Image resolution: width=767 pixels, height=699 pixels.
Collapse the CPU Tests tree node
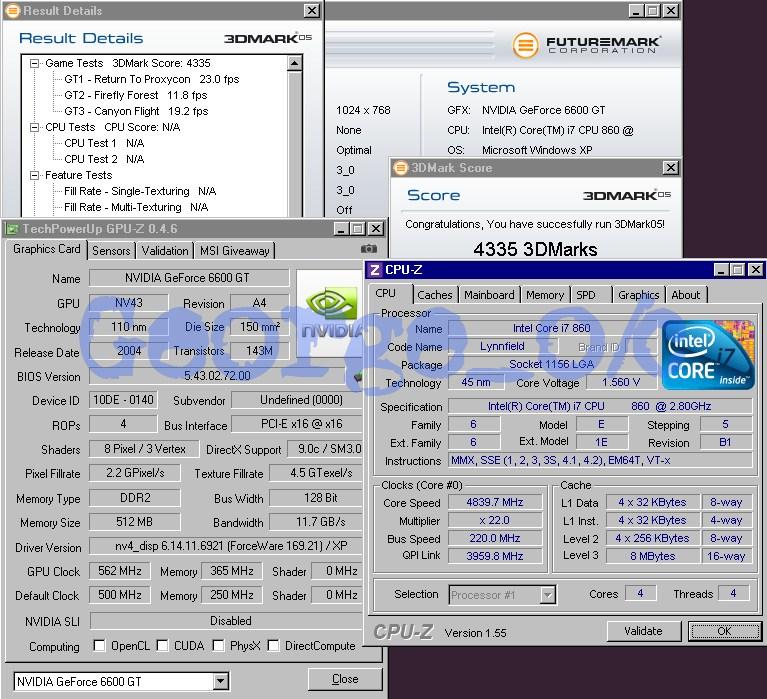pos(34,128)
